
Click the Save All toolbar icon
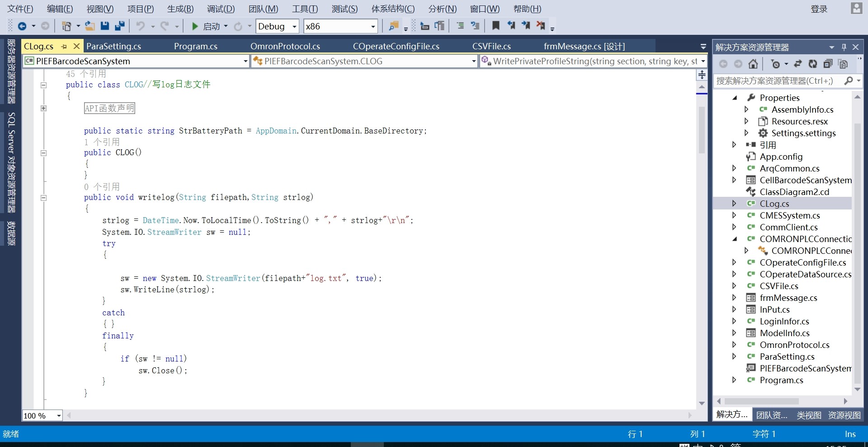point(120,26)
